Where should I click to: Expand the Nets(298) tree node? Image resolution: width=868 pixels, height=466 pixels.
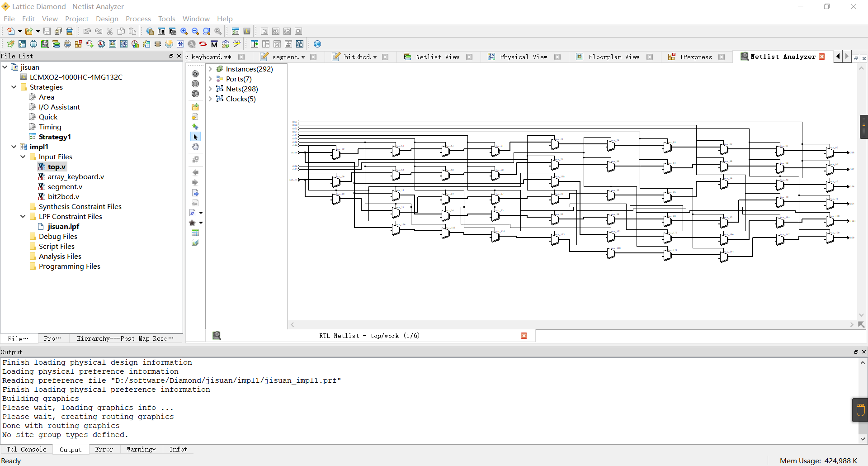pyautogui.click(x=210, y=89)
